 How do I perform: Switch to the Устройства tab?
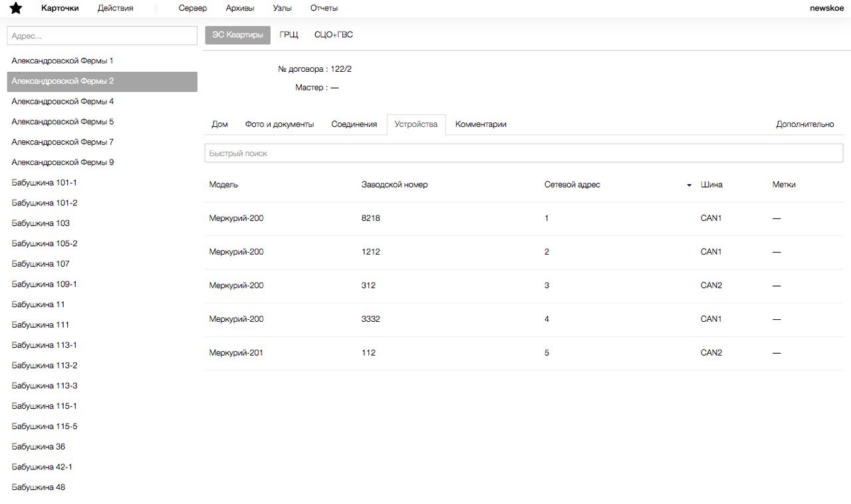coord(416,124)
